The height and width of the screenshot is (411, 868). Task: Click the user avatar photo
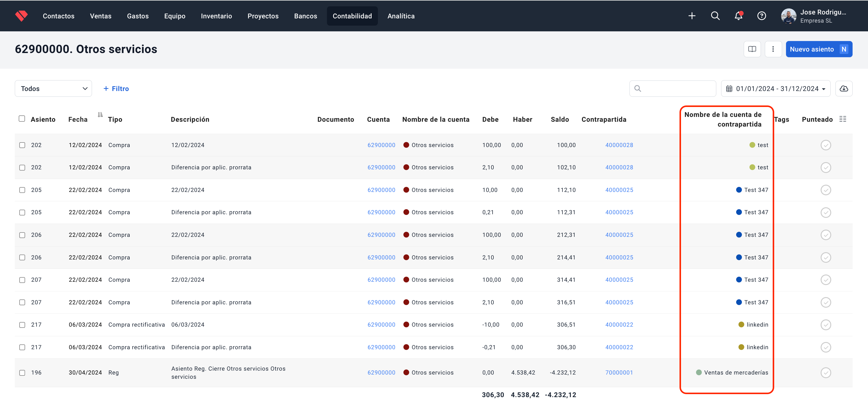click(788, 16)
